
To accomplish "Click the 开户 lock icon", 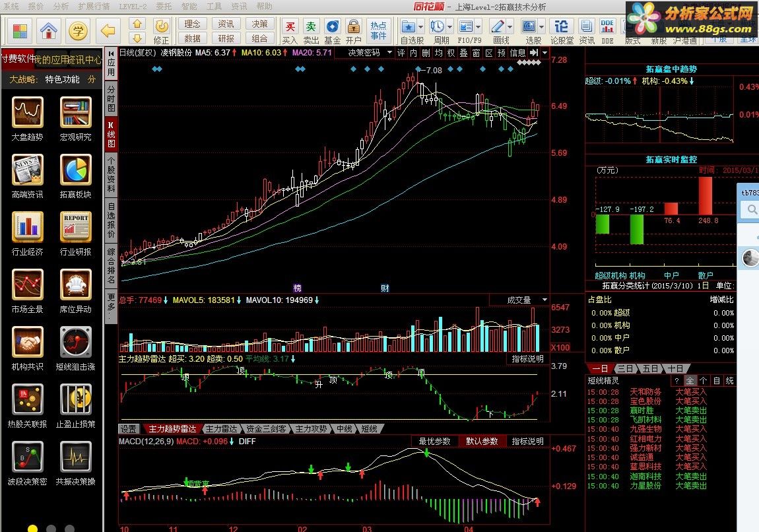I will [x=354, y=32].
